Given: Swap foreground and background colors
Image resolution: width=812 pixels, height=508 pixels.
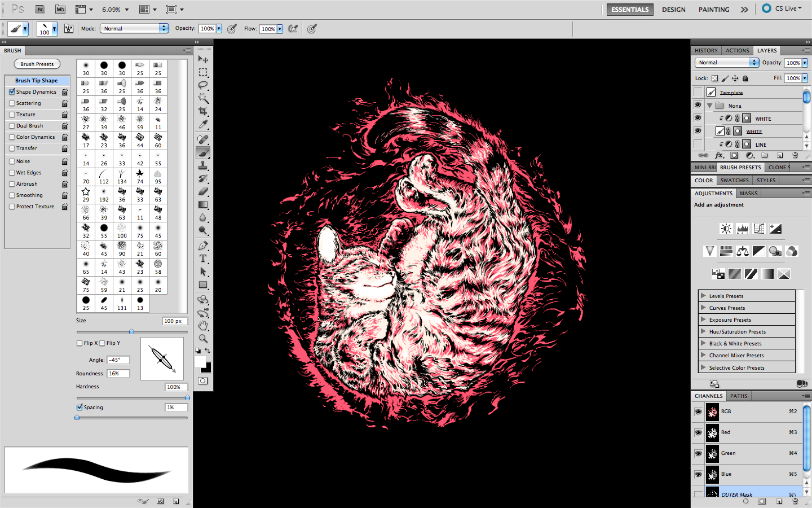Looking at the screenshot, I should click(208, 351).
